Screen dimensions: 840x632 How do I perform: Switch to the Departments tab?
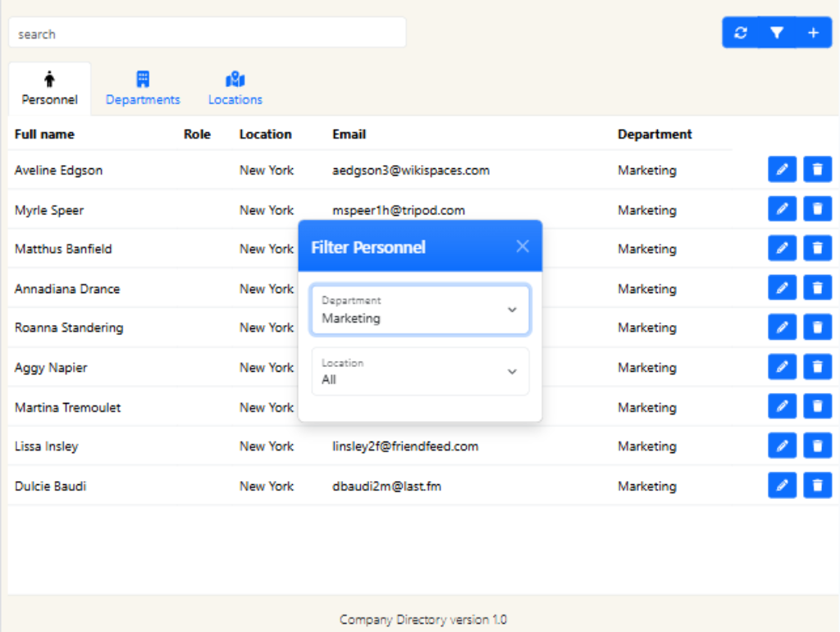(x=143, y=89)
